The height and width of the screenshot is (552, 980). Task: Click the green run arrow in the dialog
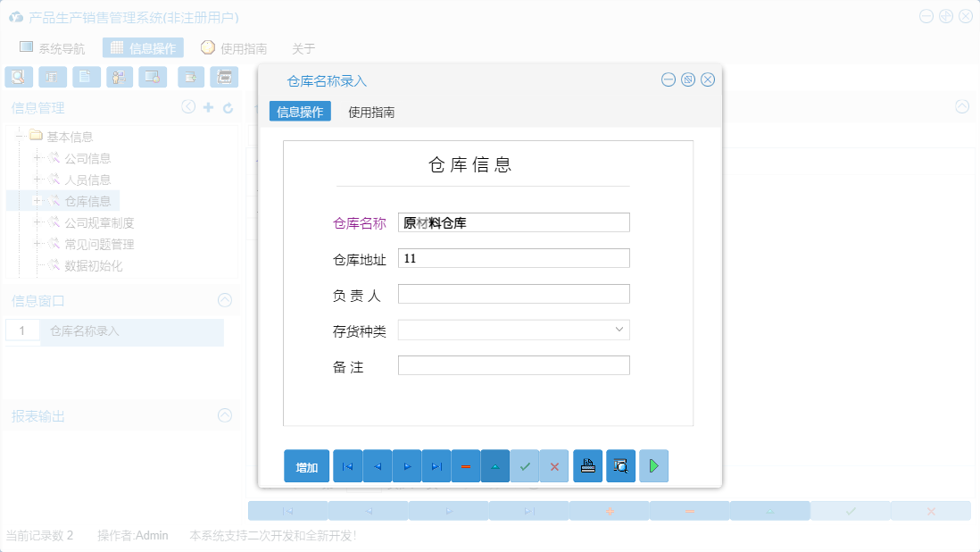(x=653, y=465)
